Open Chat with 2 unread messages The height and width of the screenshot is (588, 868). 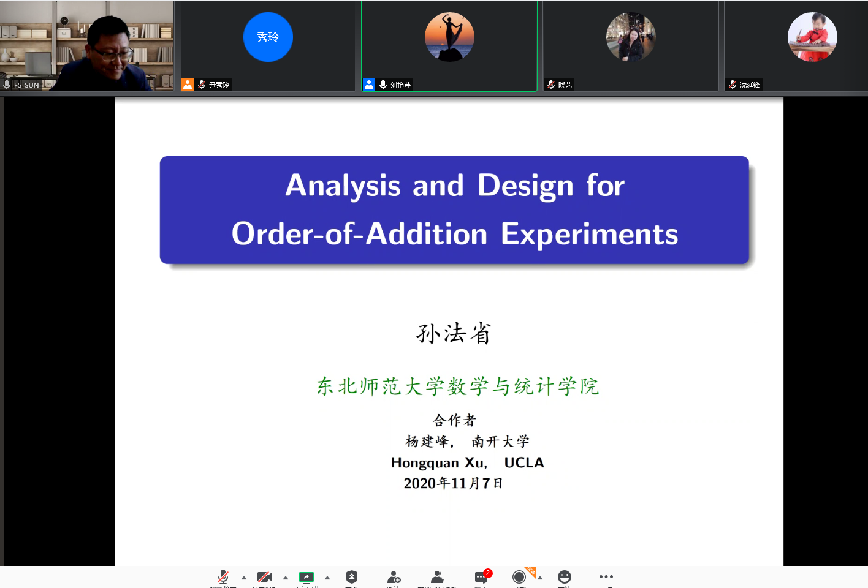(481, 577)
